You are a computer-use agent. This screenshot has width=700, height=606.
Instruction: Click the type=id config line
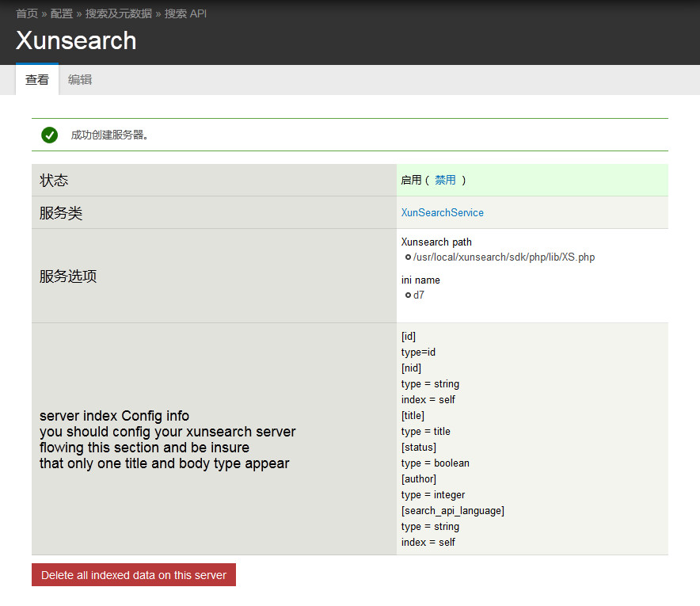click(418, 353)
